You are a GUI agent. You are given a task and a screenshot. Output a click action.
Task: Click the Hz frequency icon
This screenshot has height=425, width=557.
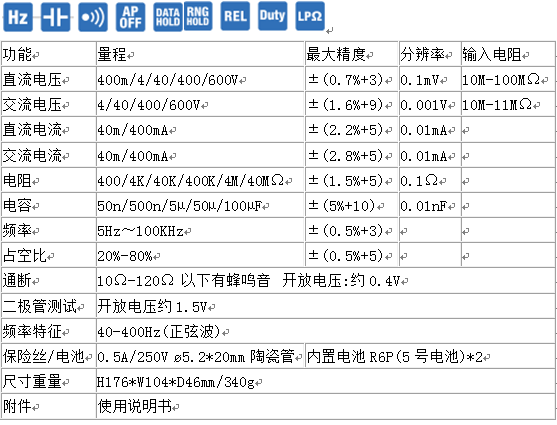click(18, 17)
